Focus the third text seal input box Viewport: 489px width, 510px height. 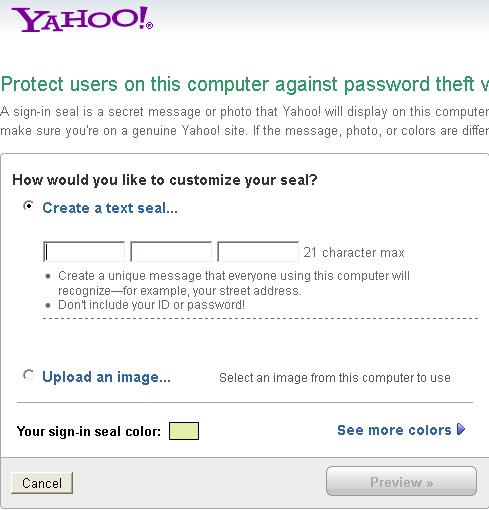click(x=258, y=252)
